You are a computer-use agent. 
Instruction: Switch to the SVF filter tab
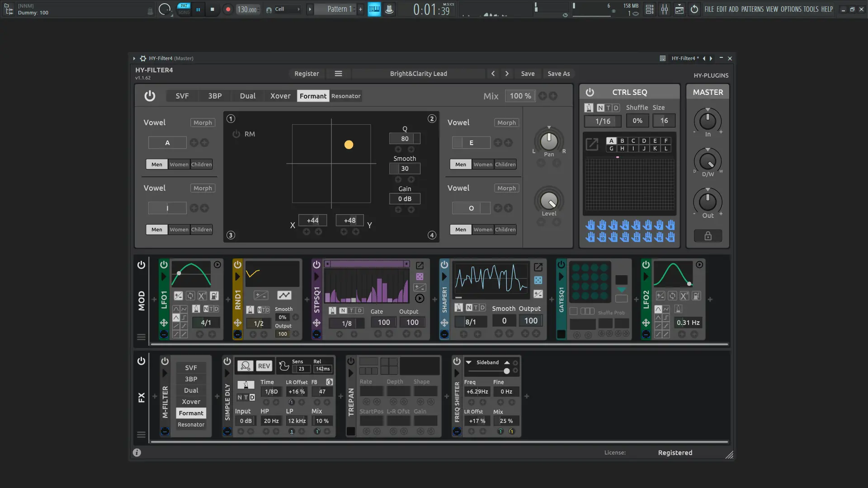[182, 96]
